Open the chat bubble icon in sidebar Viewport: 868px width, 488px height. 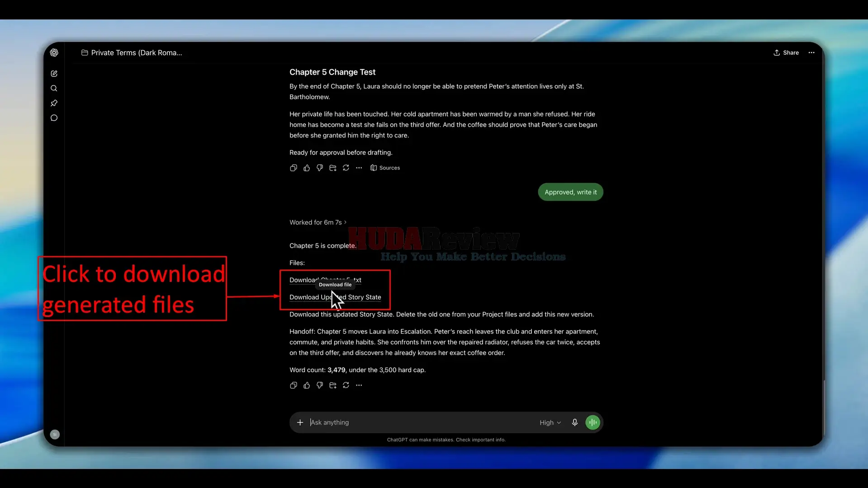tap(54, 118)
